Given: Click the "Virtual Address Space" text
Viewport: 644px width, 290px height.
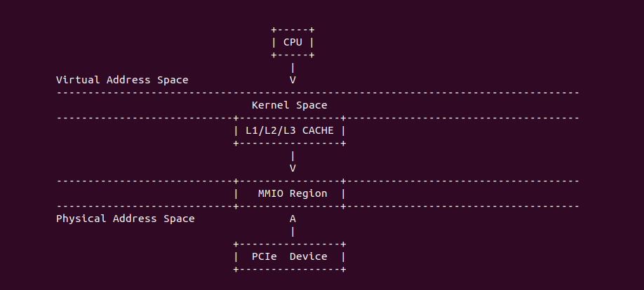Looking at the screenshot, I should pos(122,80).
